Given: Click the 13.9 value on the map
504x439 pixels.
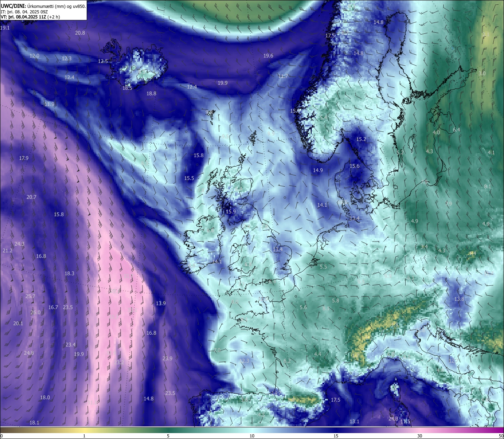Looking at the screenshot, I should [161, 304].
